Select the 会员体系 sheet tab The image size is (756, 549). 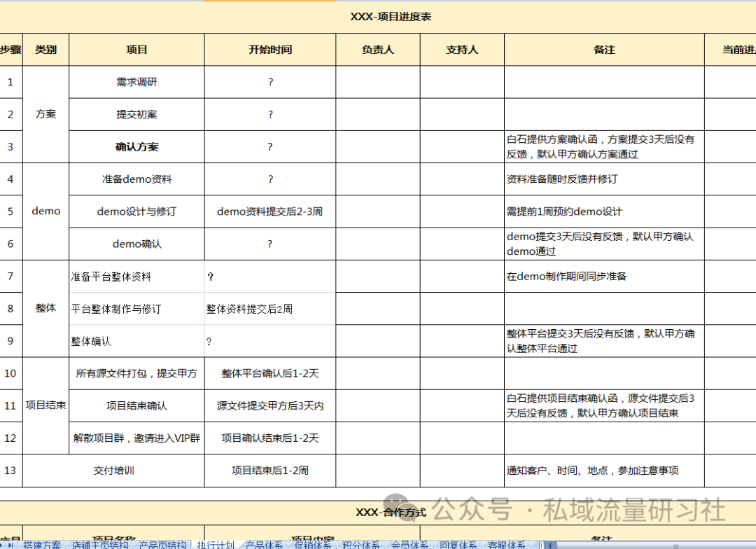tap(409, 545)
